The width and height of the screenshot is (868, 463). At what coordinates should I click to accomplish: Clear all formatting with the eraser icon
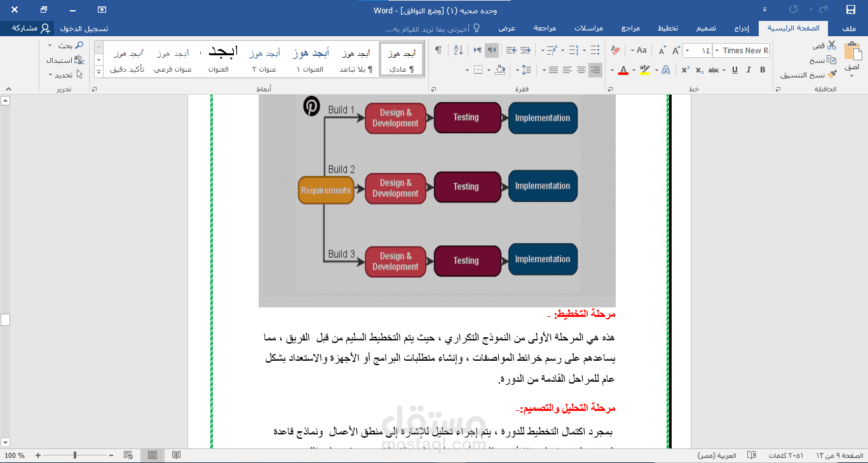pyautogui.click(x=615, y=50)
